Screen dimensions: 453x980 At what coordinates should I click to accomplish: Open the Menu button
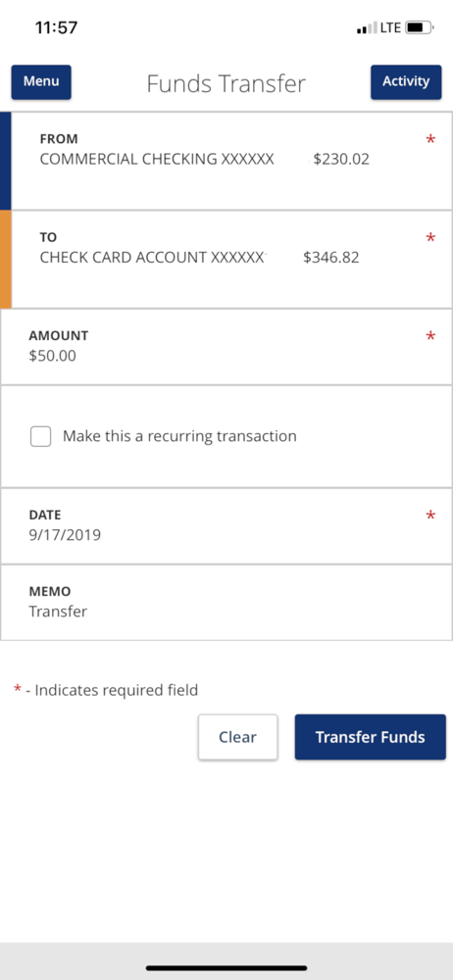[41, 82]
